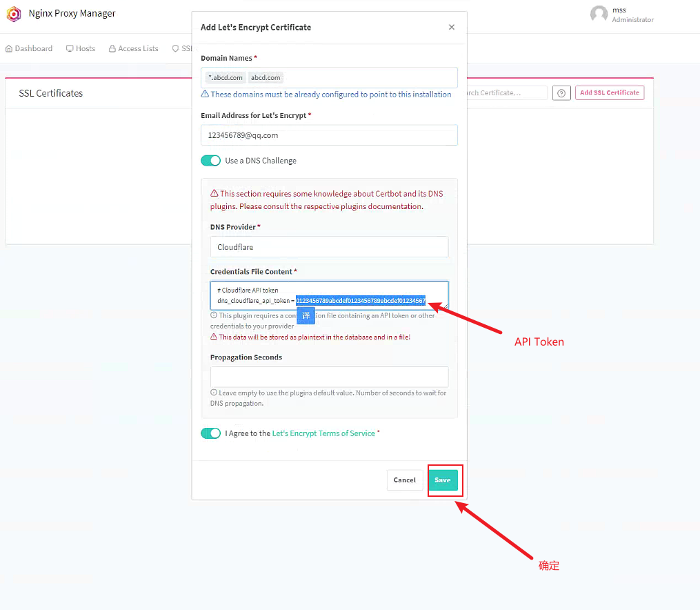Focus the Email Address for Let's Encrypt field

point(329,135)
